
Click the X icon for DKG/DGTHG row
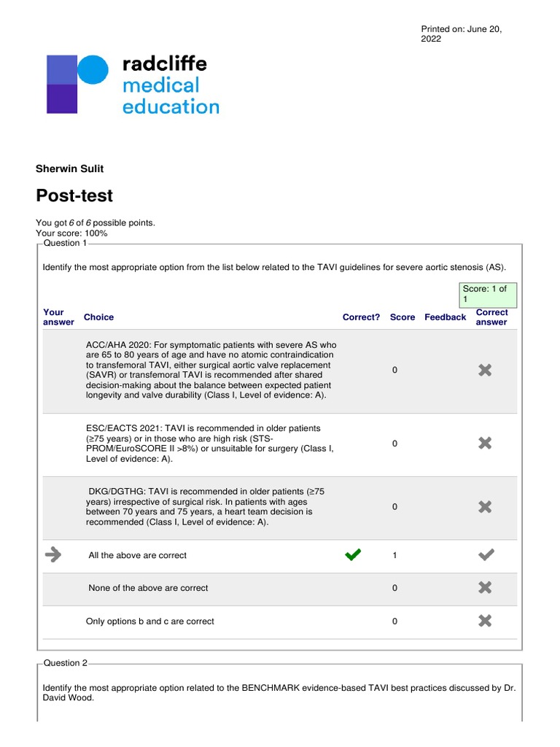coord(485,507)
